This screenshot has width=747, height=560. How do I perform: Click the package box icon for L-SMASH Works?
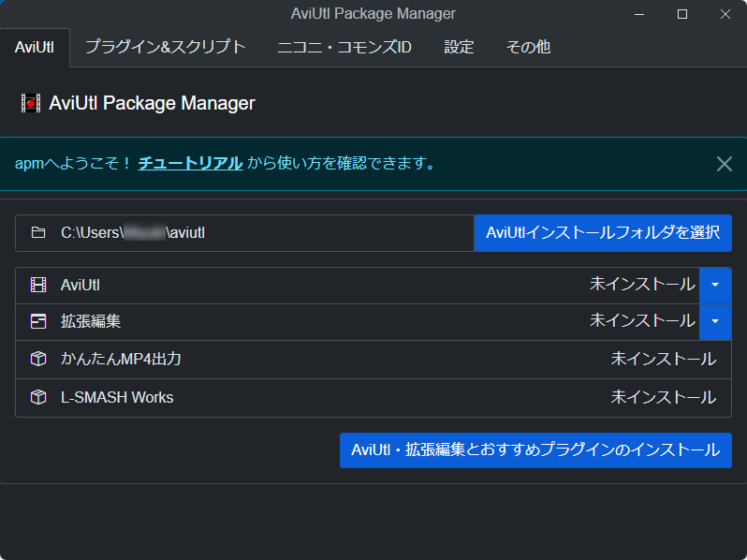[x=38, y=397]
